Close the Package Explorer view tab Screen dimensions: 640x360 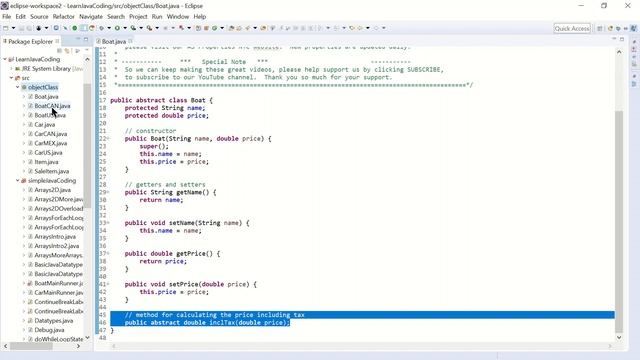point(57,41)
